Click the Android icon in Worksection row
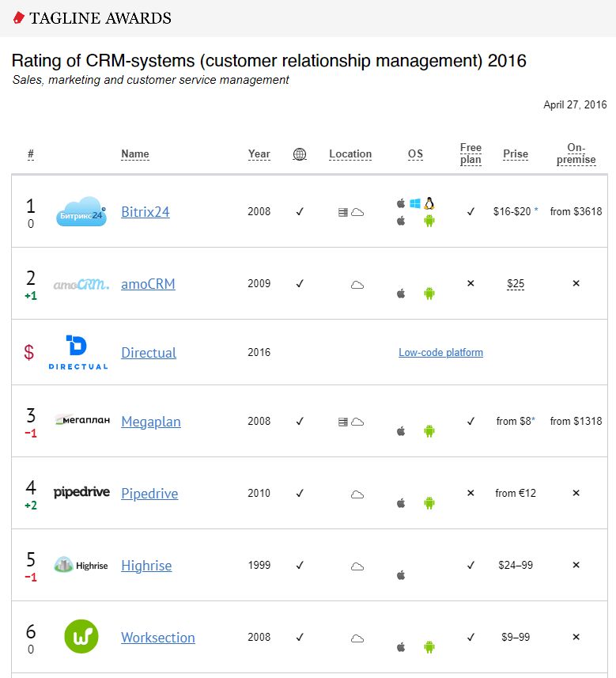Image resolution: width=616 pixels, height=678 pixels. pos(429,647)
